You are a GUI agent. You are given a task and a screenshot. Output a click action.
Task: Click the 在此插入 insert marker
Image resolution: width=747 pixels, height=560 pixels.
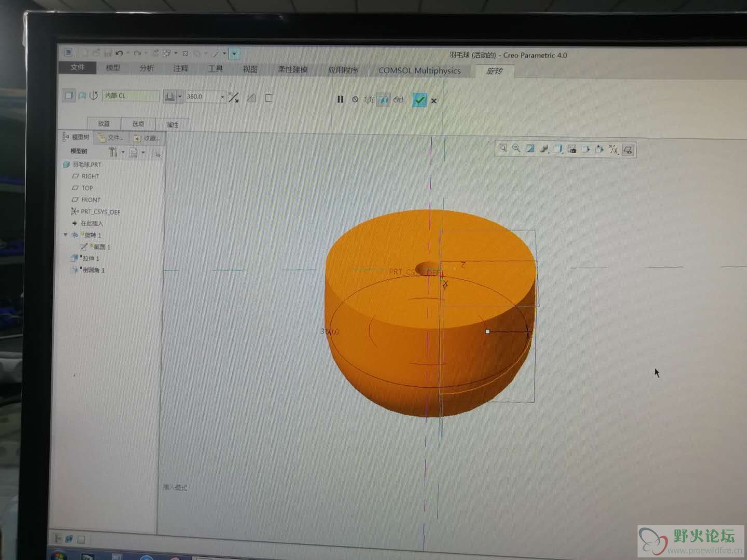coord(87,223)
